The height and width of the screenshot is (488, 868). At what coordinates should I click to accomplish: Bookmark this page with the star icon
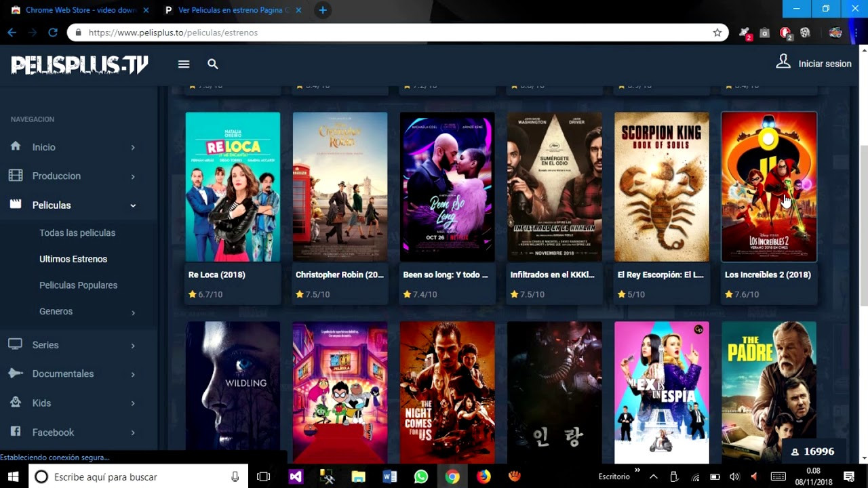coord(717,33)
